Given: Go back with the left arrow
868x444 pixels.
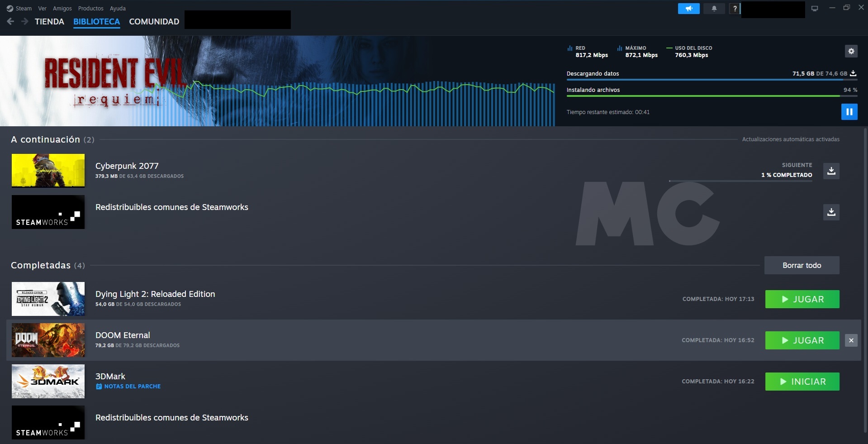Looking at the screenshot, I should coord(10,21).
